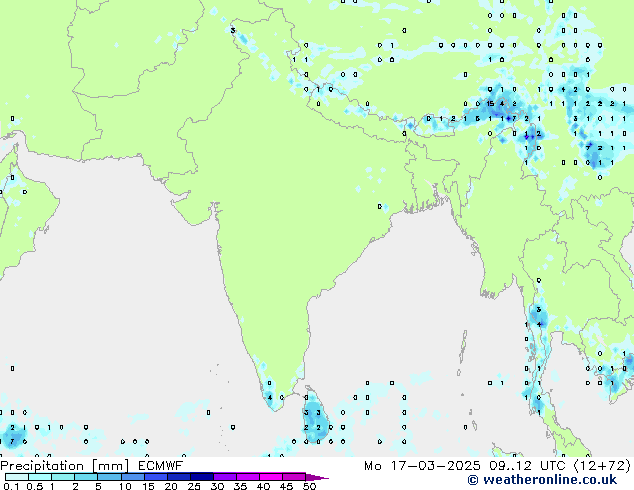Pick the 15–20 mm legend swatch
Screen dimensions: 634x490
(156, 477)
